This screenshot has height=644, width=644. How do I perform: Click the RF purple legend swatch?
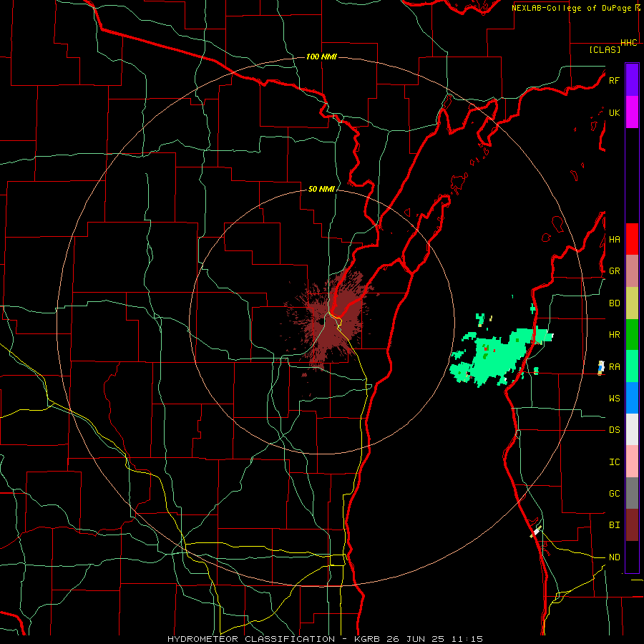(632, 80)
